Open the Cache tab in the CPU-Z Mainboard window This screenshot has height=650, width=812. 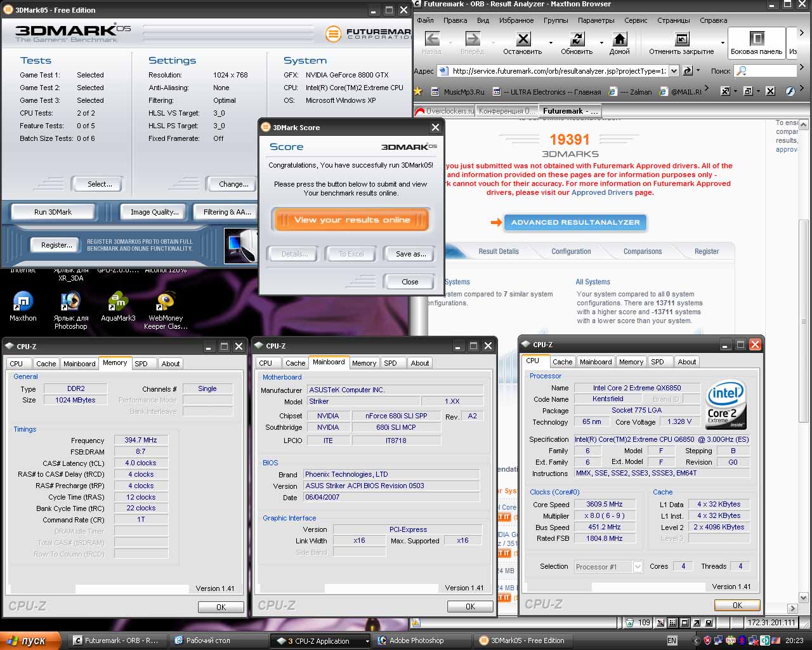(295, 363)
